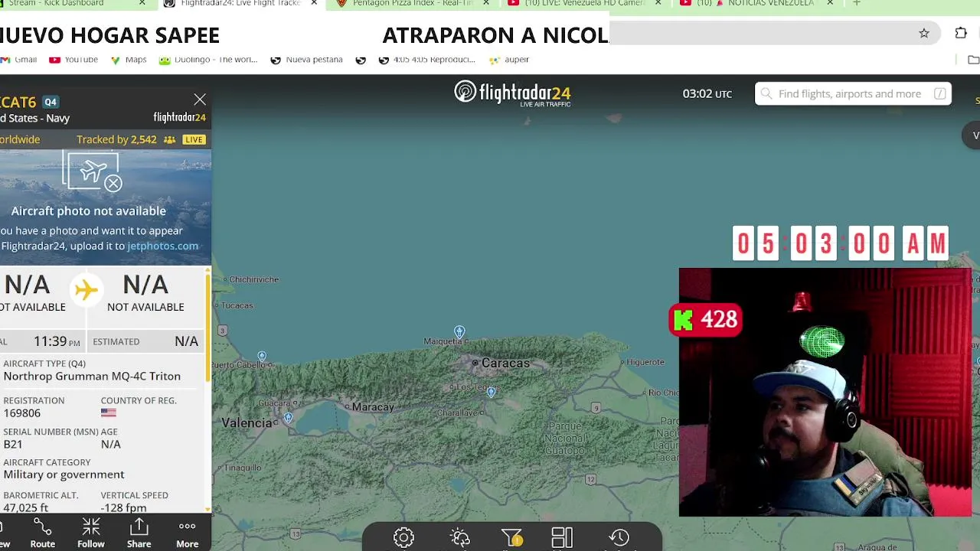Image resolution: width=980 pixels, height=551 pixels.
Task: Open the Gmail bookmark
Action: point(19,60)
